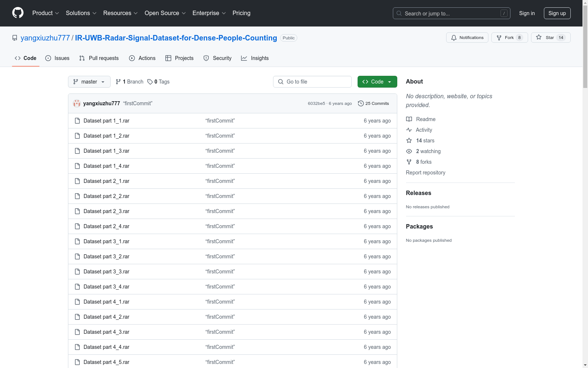The image size is (588, 368).
Task: Click the Search or jump to field
Action: [x=452, y=13]
